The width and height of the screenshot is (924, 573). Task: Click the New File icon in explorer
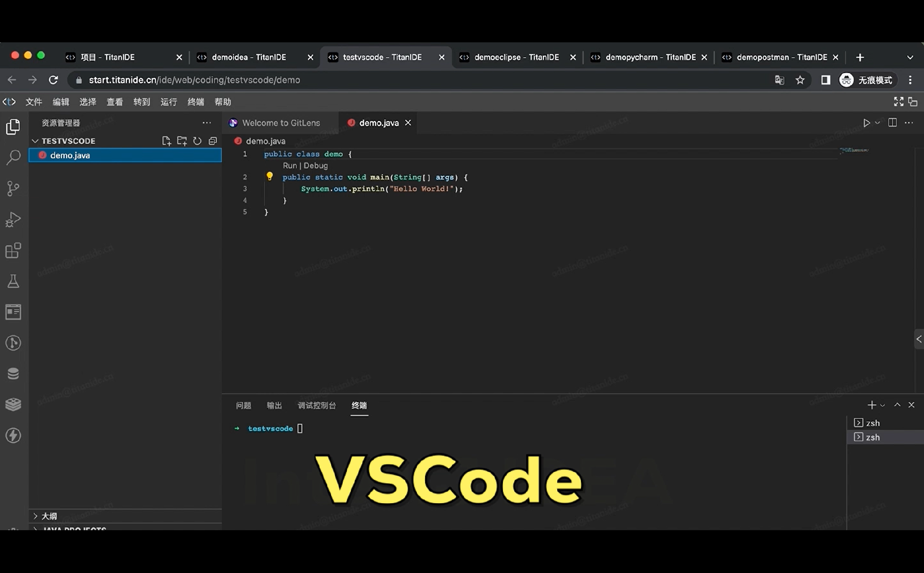coord(166,141)
